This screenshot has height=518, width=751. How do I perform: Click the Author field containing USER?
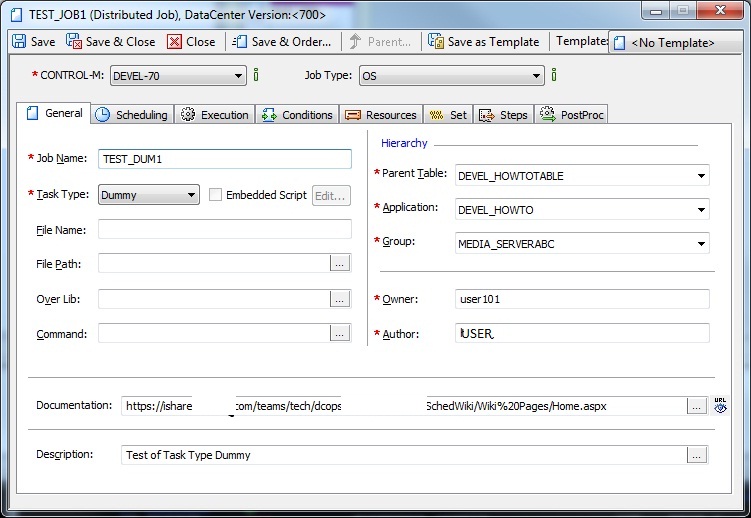(582, 333)
